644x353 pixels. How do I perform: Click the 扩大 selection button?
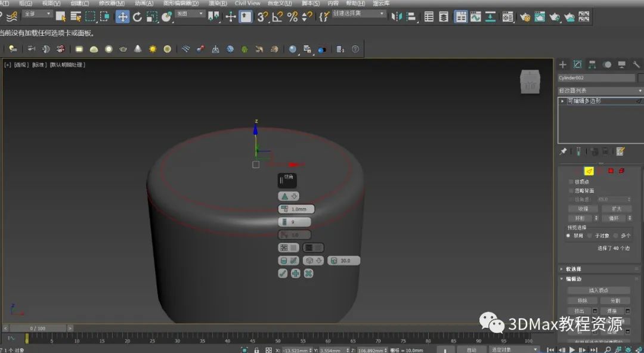(616, 209)
